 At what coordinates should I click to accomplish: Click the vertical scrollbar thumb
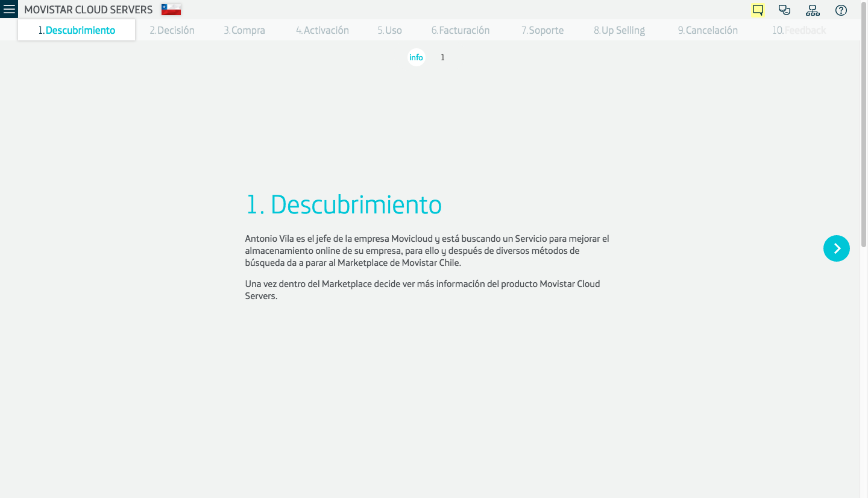coord(864,124)
